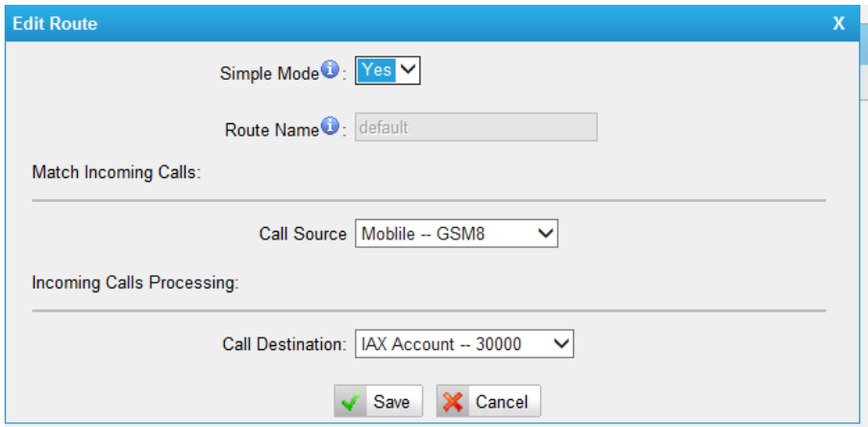Click the red X icon on Cancel

pos(454,402)
